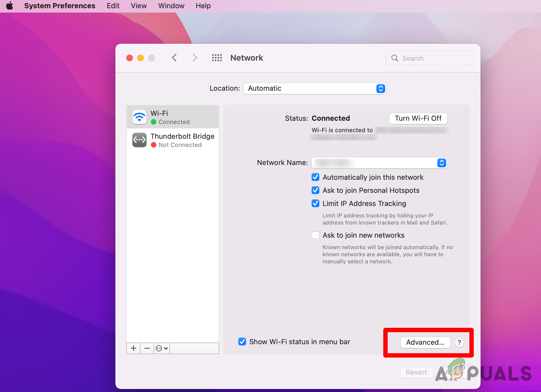Add a new network service with plus icon

[133, 348]
